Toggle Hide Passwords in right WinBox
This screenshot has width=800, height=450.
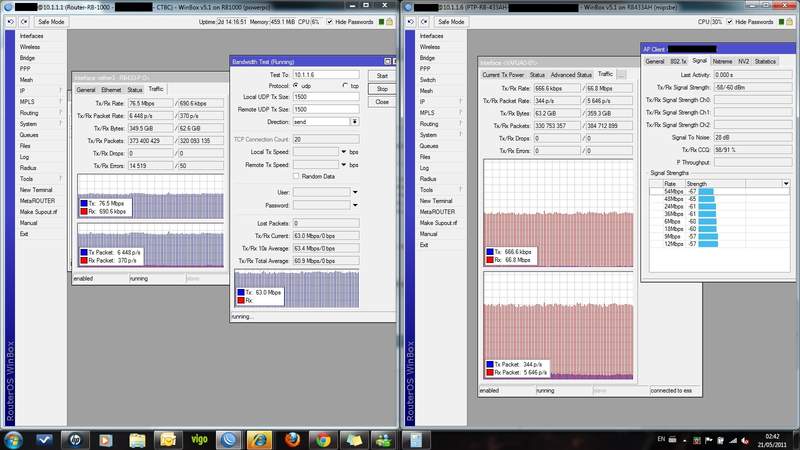[730, 22]
